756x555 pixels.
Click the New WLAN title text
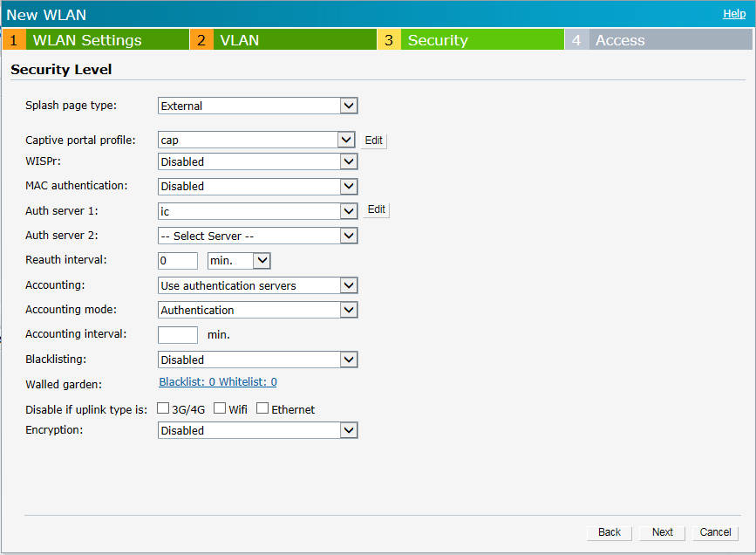coord(46,15)
